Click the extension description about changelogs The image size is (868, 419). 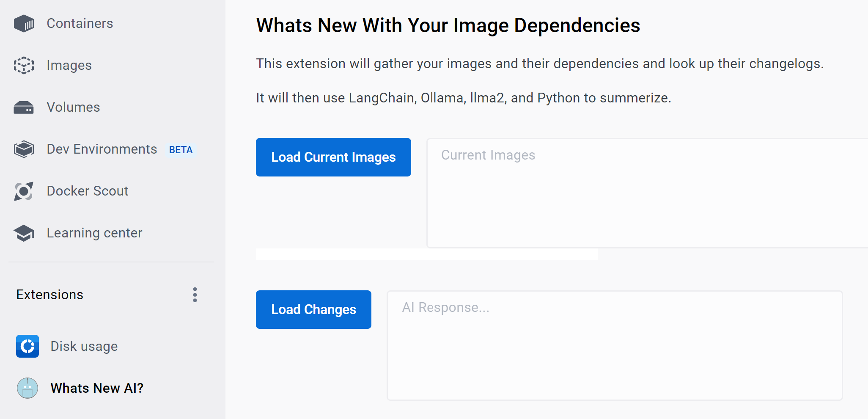[540, 63]
